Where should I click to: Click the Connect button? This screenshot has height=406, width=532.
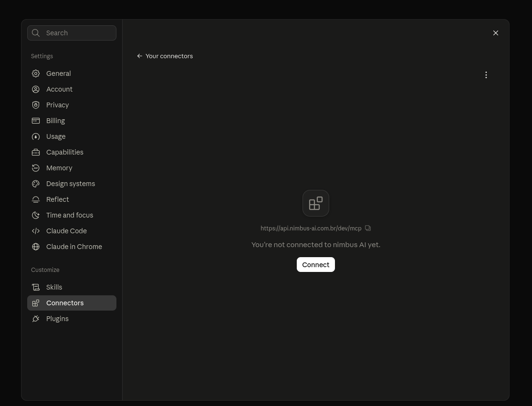tap(316, 265)
